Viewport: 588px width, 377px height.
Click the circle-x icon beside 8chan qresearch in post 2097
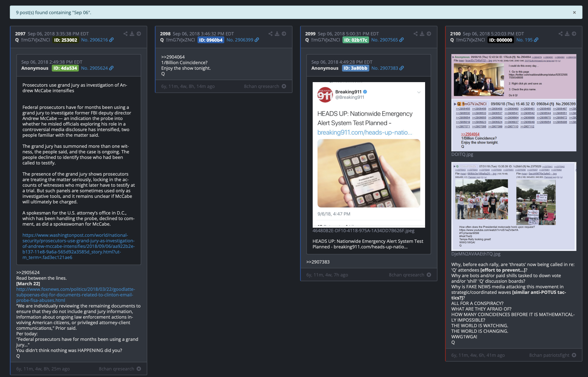(x=139, y=369)
